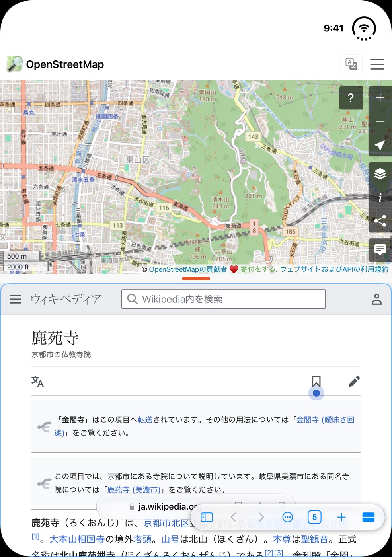Add a note to the map
Viewport: 392px width, 557px height.
click(380, 250)
